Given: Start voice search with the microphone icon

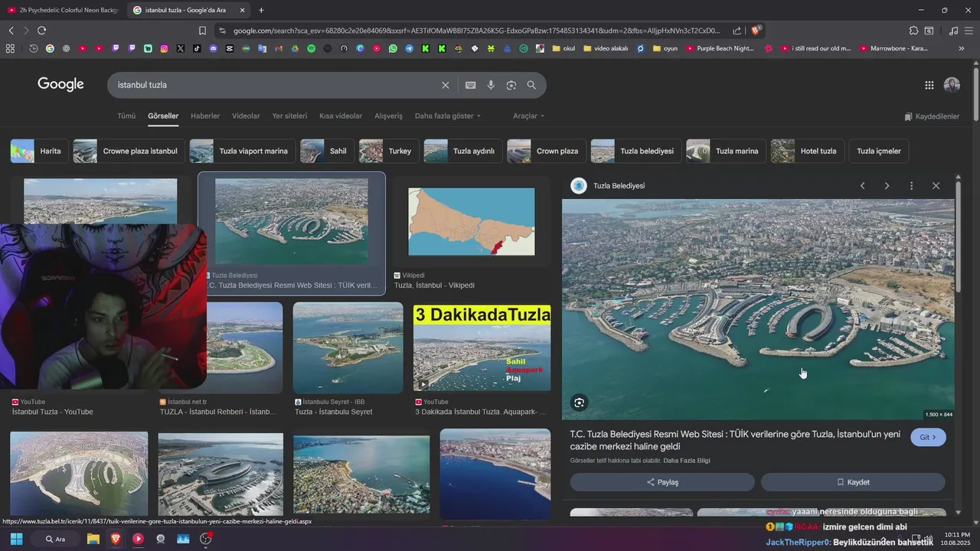Looking at the screenshot, I should pos(491,85).
